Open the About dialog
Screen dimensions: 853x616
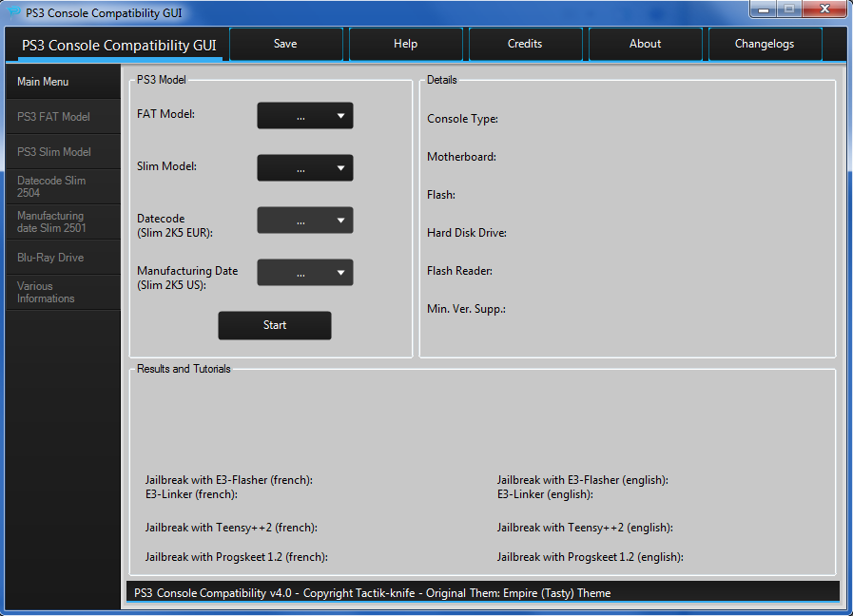click(x=645, y=44)
